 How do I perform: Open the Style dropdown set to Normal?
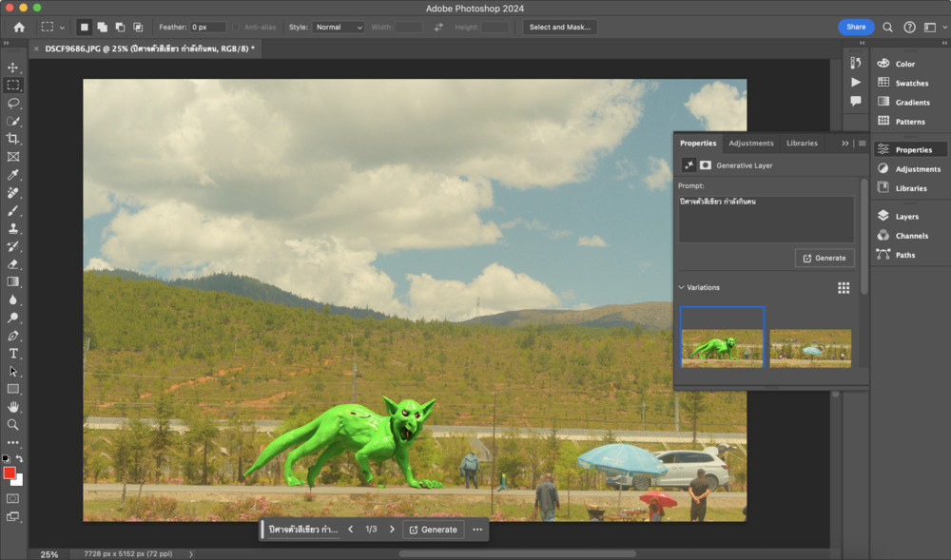[339, 28]
